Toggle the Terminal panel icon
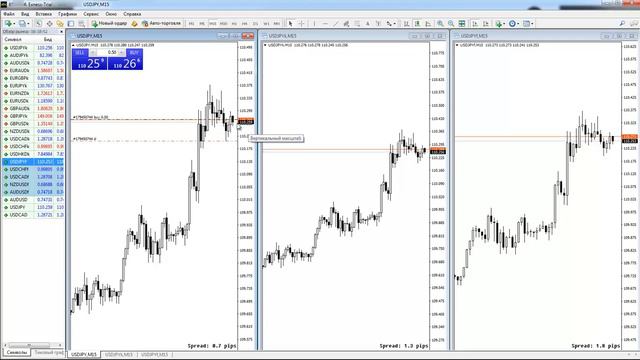Image resolution: width=640 pixels, height=360 pixels. 71,24
